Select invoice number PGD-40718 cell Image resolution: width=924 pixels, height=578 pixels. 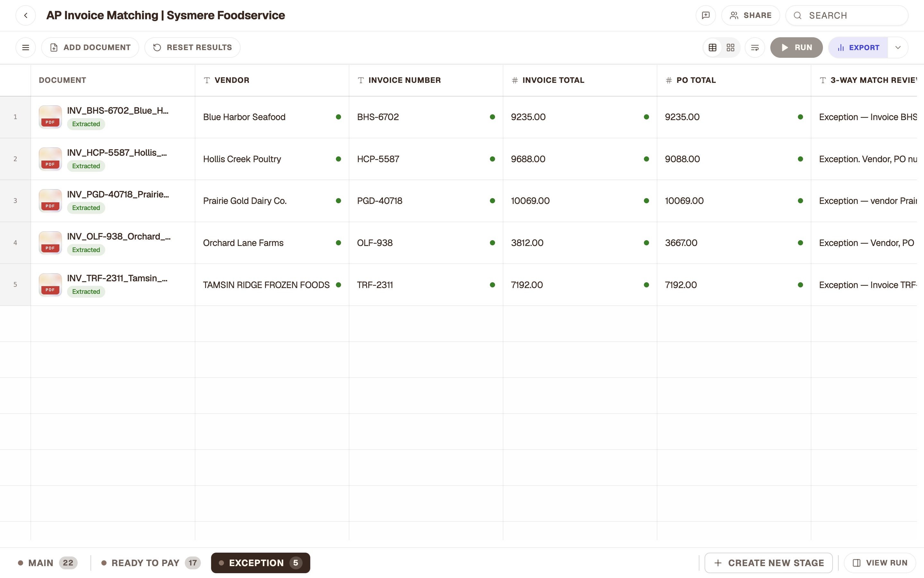426,201
